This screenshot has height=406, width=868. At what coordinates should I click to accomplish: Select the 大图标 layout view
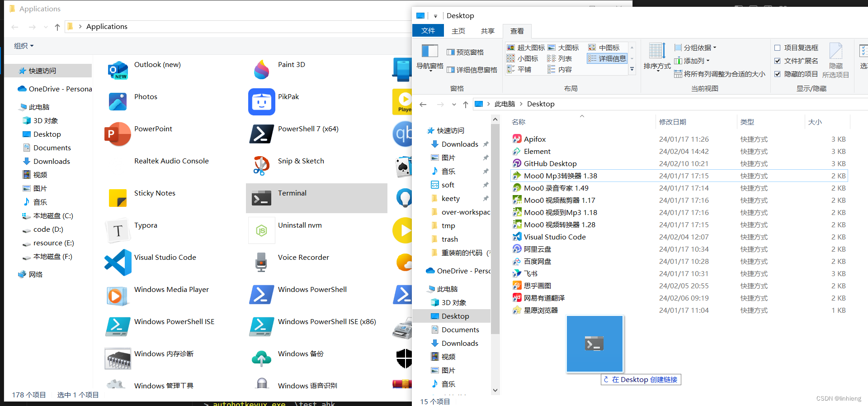[x=563, y=48]
